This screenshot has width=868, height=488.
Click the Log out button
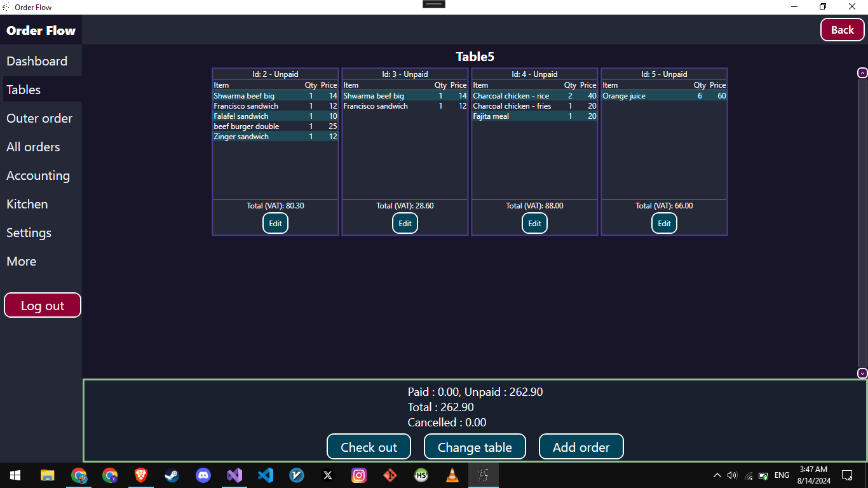click(43, 305)
